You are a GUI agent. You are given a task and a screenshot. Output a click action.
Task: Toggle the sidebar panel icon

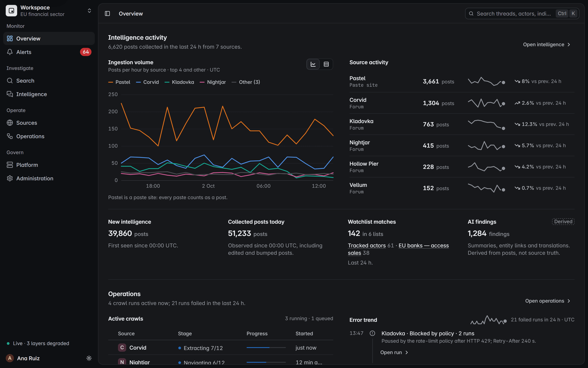pos(107,14)
